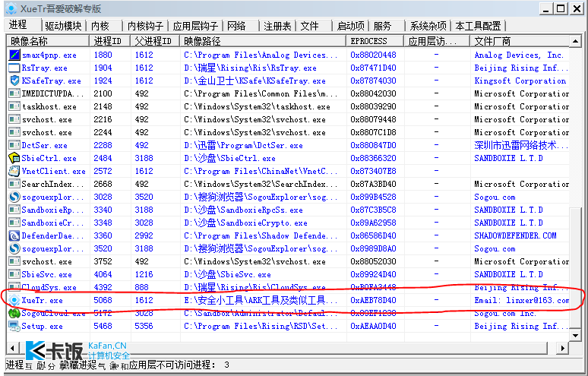Select EPROCESS value 0x86586D40

pos(373,235)
